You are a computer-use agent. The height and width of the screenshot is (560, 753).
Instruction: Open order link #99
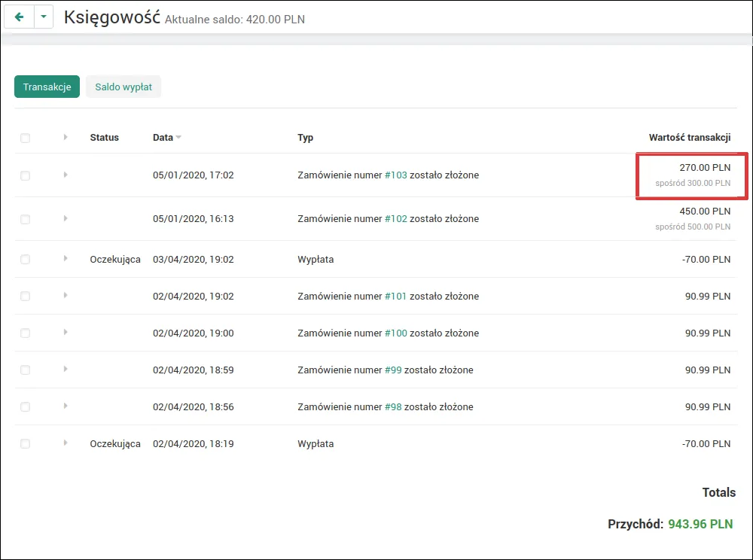[x=393, y=370]
